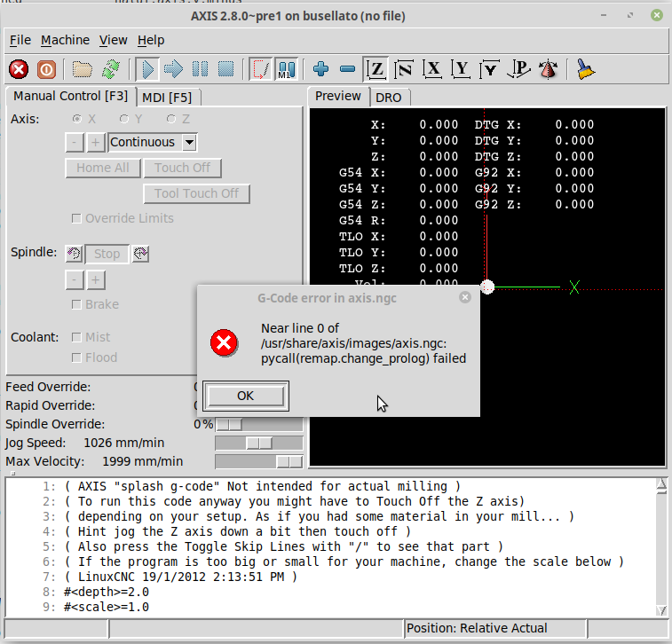Reload the current file with green arrows
The height and width of the screenshot is (644, 672).
111,69
